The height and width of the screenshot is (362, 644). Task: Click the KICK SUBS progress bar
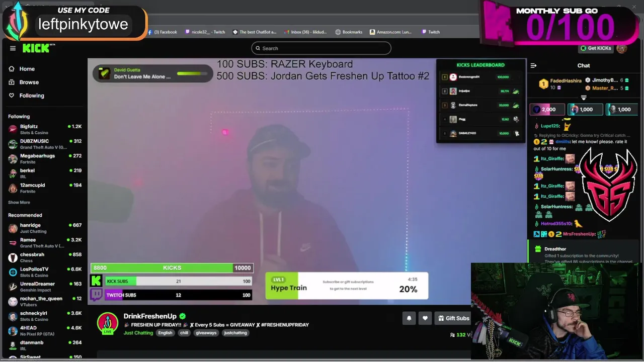click(x=178, y=281)
